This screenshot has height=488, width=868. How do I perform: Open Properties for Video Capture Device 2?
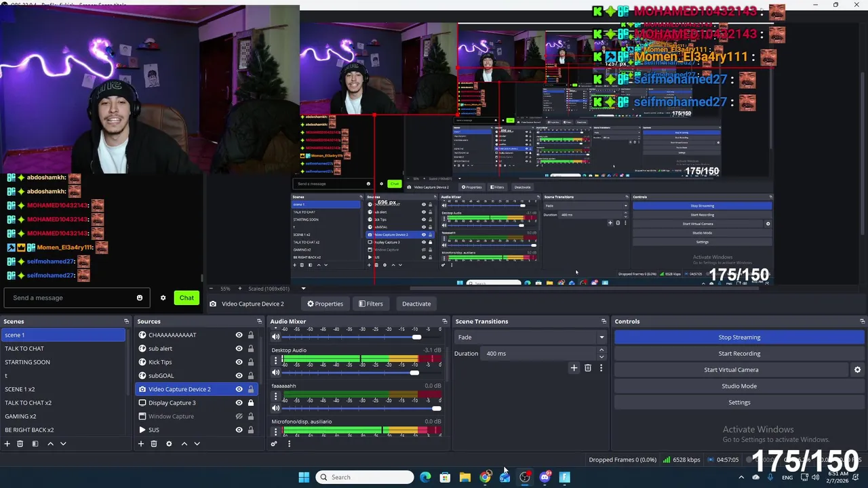[325, 304]
